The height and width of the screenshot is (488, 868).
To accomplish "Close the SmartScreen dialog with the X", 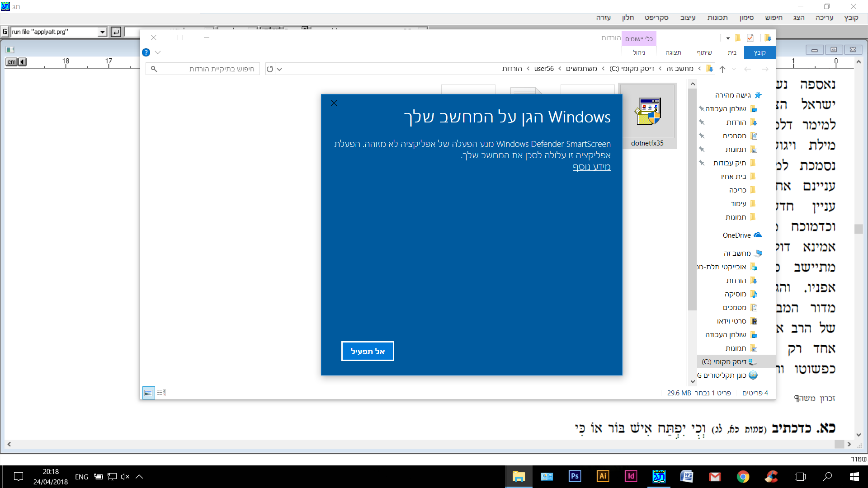I will [334, 103].
